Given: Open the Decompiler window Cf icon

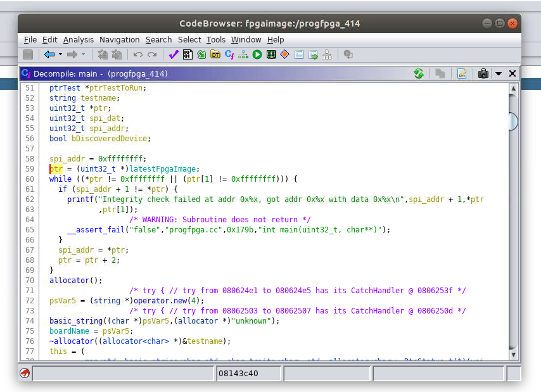Looking at the screenshot, I should [x=229, y=54].
